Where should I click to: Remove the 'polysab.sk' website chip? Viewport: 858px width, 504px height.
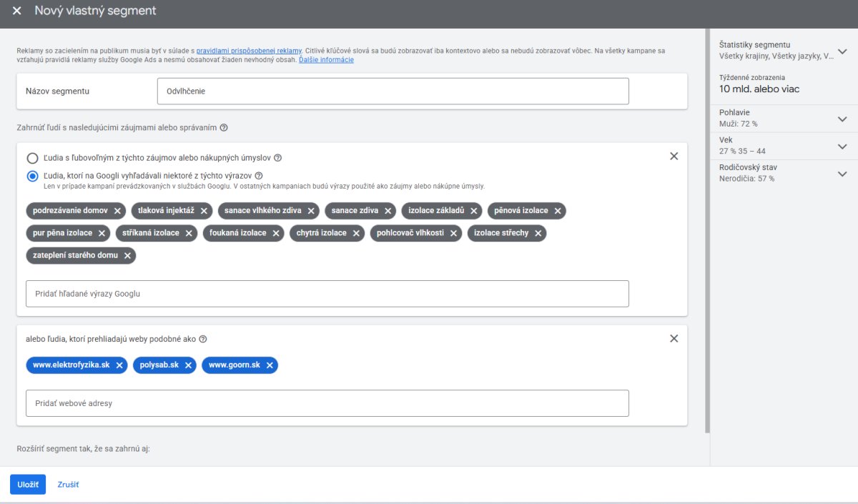[188, 365]
